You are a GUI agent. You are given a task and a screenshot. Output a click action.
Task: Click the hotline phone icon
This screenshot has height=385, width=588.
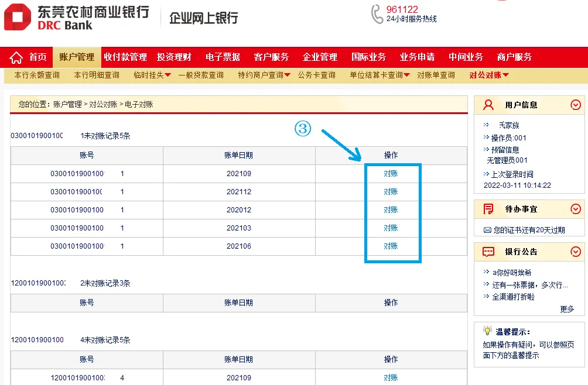(x=377, y=14)
